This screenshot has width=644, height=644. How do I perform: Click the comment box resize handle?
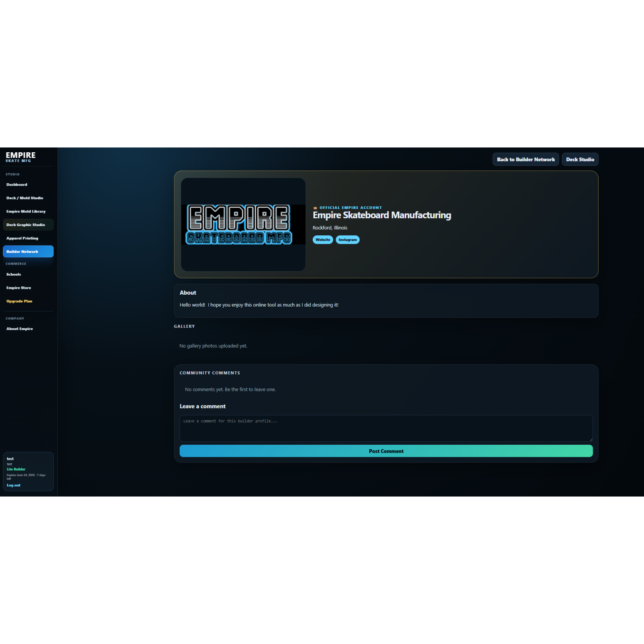pyautogui.click(x=591, y=440)
